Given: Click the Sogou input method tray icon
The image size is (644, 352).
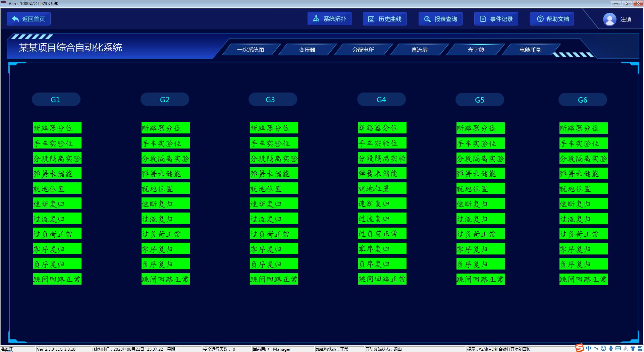Looking at the screenshot, I should pyautogui.click(x=580, y=348).
